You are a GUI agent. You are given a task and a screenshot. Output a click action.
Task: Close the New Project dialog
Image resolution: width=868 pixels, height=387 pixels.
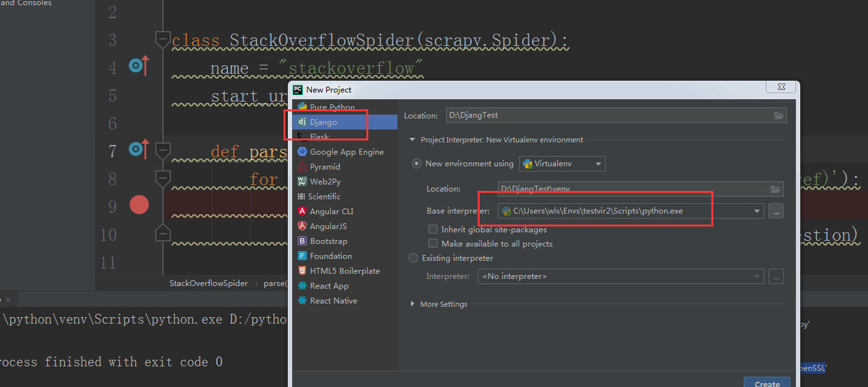click(781, 86)
